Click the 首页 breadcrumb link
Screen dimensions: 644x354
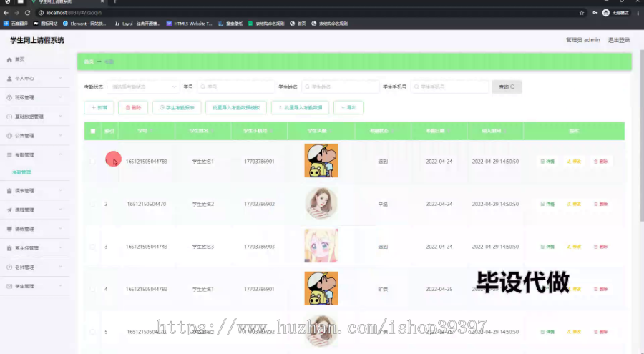click(x=89, y=62)
